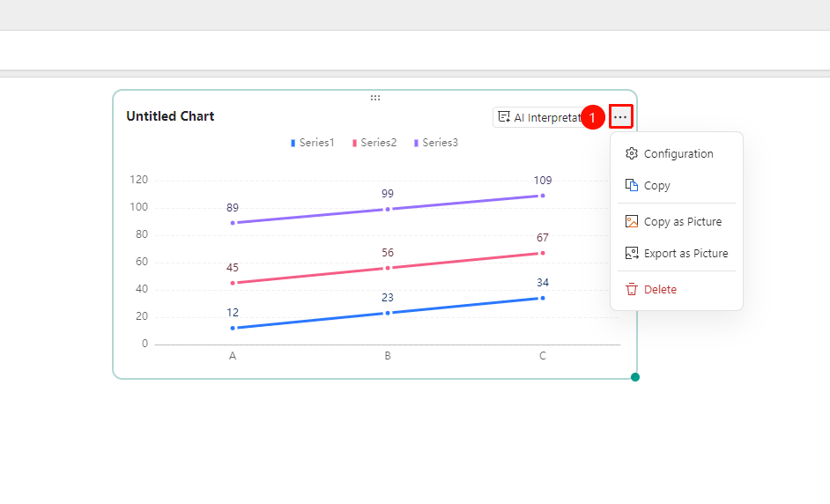Select Configuration from the context menu
The image size is (830, 504).
point(677,153)
